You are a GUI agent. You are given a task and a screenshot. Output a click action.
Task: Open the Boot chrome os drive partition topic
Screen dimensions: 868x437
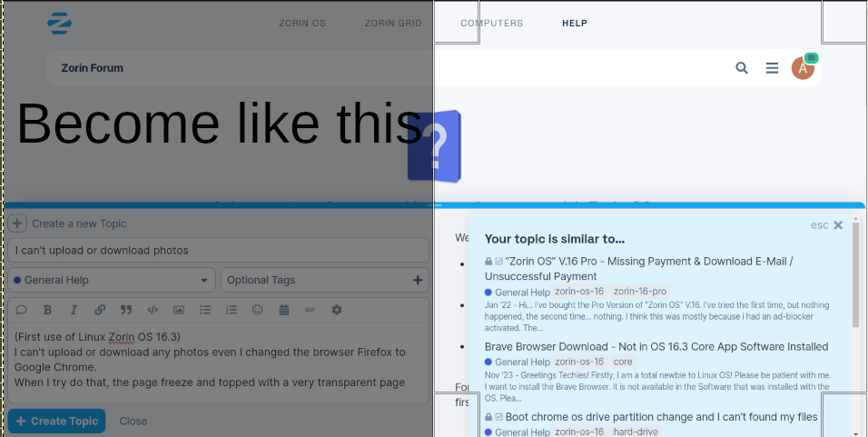(x=661, y=416)
